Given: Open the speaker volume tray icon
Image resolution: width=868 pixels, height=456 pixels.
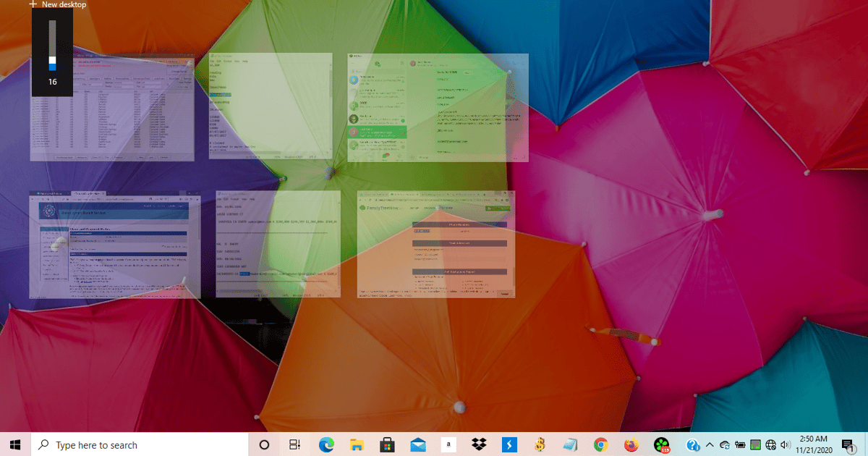Looking at the screenshot, I should pos(786,444).
